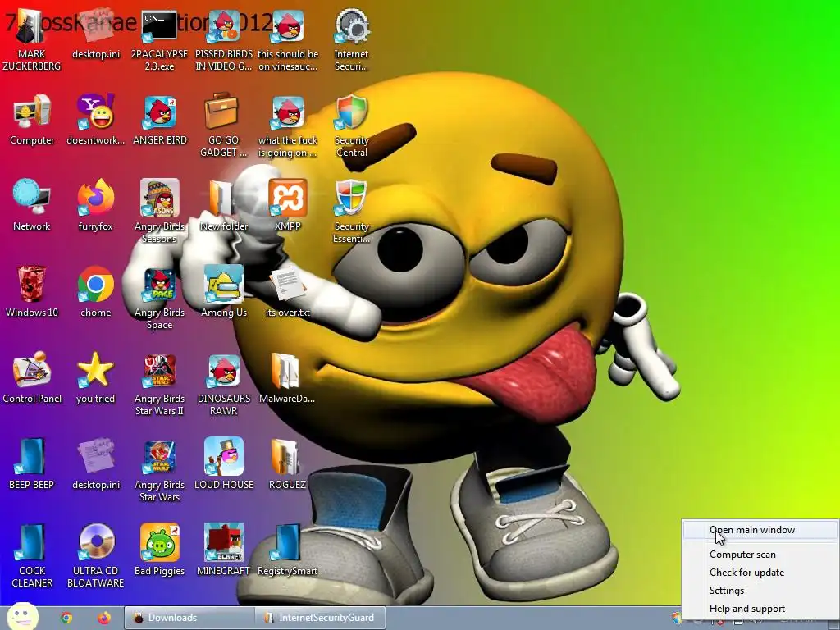
Task: Switch to the Downloads taskbar window
Action: 189,618
